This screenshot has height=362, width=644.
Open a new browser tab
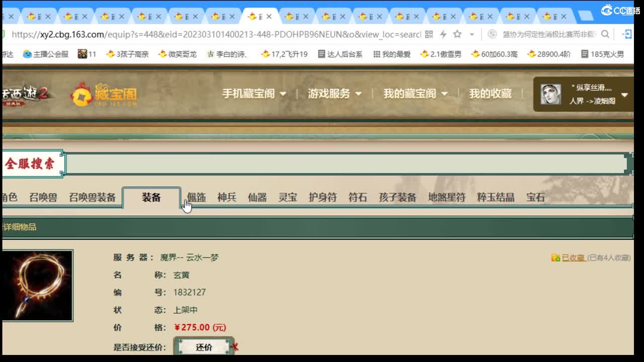click(x=585, y=17)
